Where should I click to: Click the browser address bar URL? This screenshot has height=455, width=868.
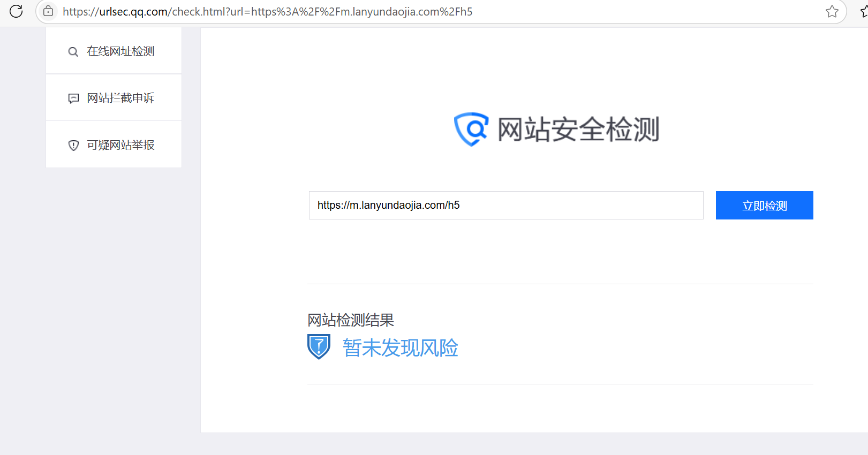pos(267,12)
